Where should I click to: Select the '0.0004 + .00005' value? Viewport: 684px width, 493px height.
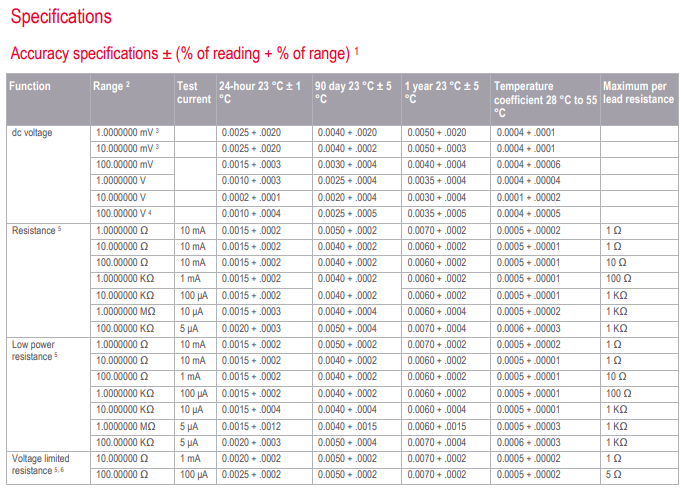528,214
